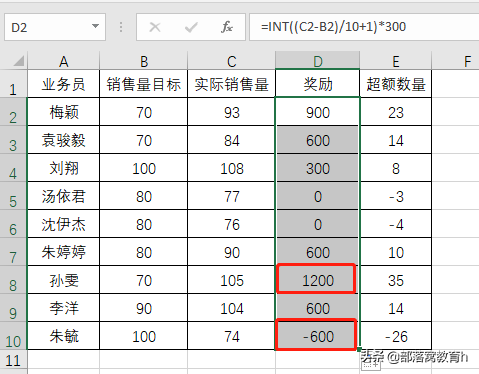Select row 9 header
This screenshot has height=374, width=479.
tap(13, 308)
